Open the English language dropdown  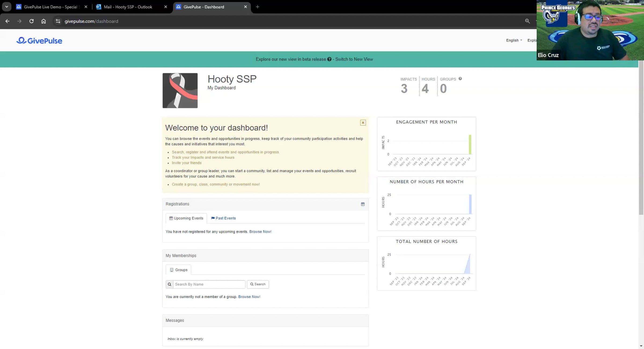coord(513,40)
